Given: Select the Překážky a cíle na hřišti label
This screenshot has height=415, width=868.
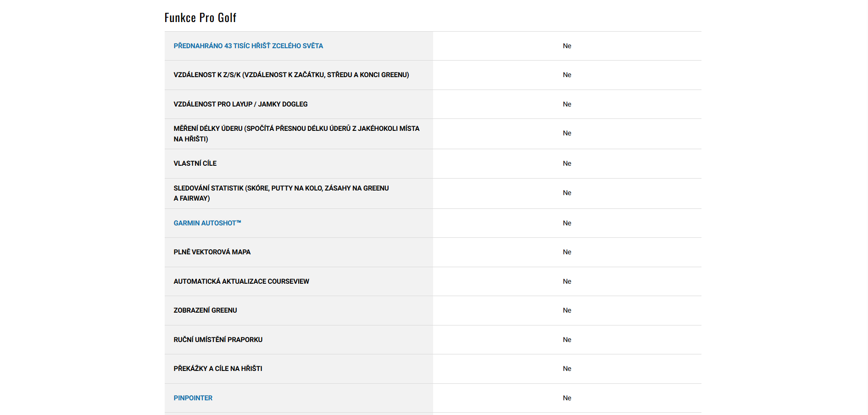Looking at the screenshot, I should [218, 369].
